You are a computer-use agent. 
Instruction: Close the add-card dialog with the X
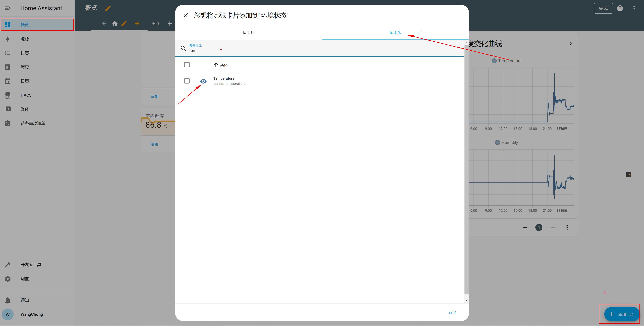186,15
